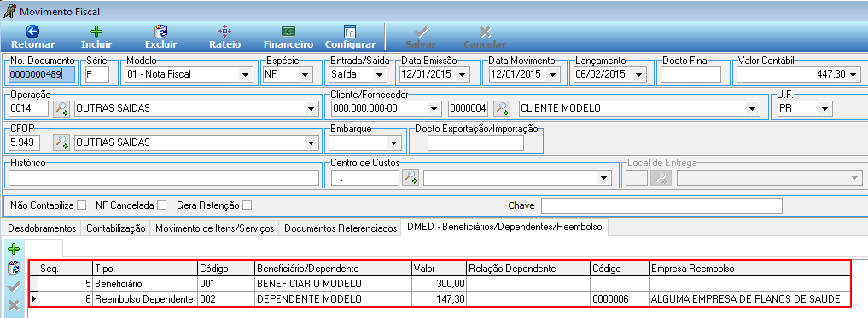868x318 pixels.
Task: Expand the Modelo dropdown
Action: coord(244,75)
